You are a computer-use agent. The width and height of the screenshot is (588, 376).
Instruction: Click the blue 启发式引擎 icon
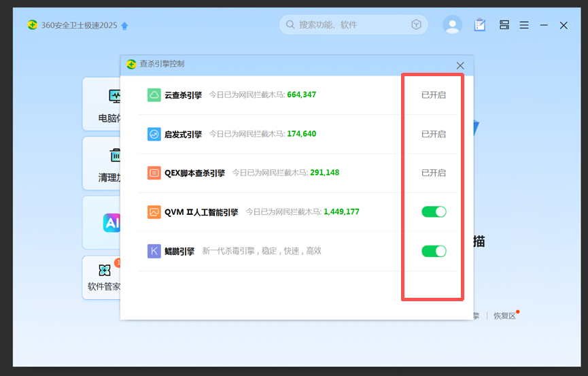tap(154, 134)
